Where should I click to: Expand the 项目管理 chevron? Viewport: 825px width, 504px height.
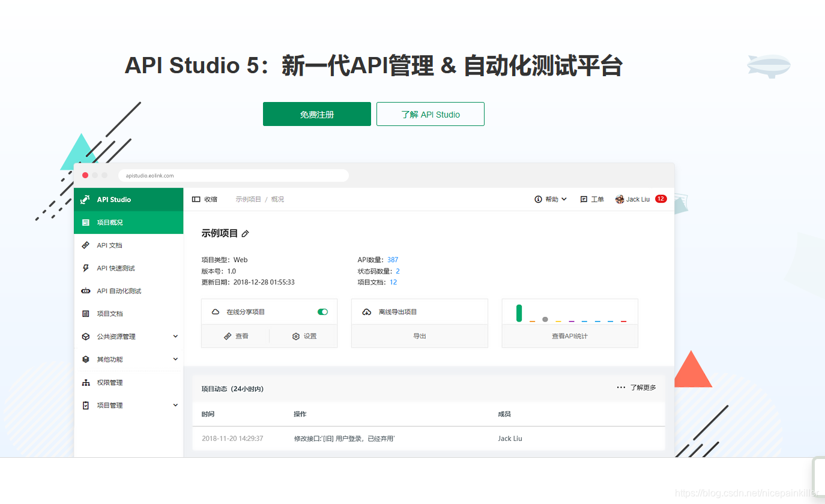click(x=175, y=405)
